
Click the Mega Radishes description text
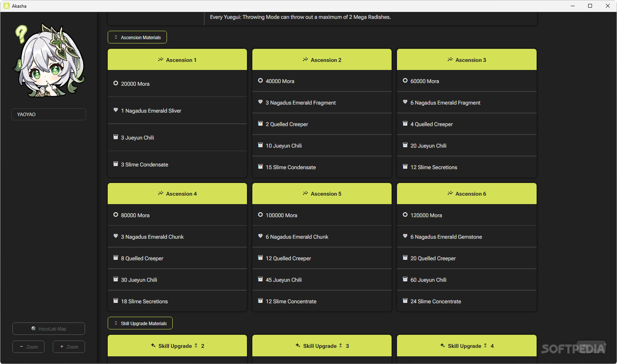pyautogui.click(x=300, y=17)
